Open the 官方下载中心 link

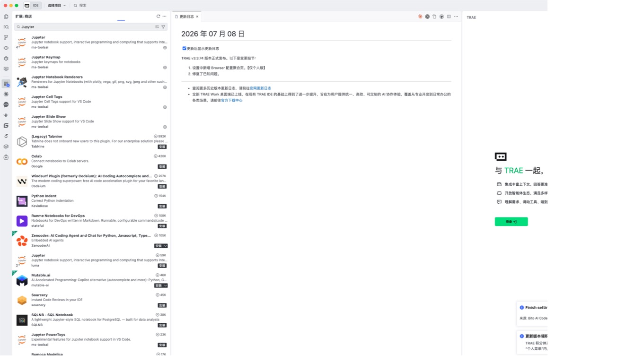click(232, 100)
